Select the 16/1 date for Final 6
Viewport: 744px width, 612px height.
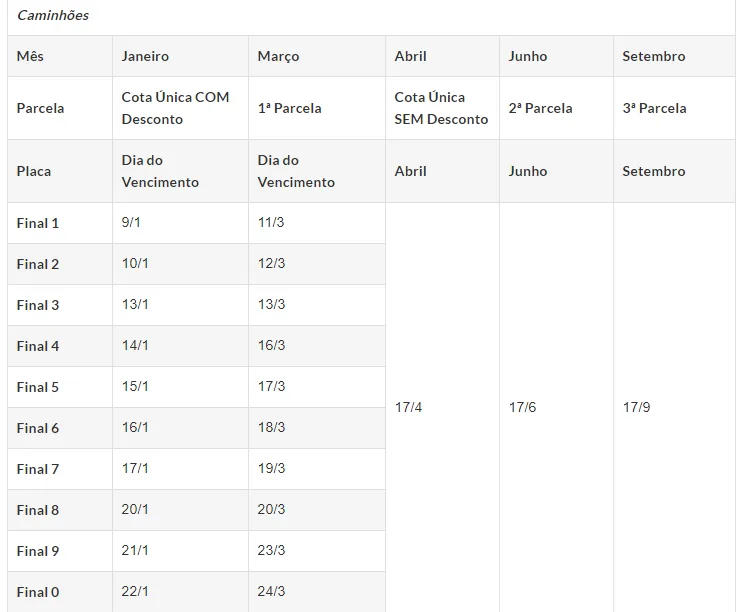point(135,427)
